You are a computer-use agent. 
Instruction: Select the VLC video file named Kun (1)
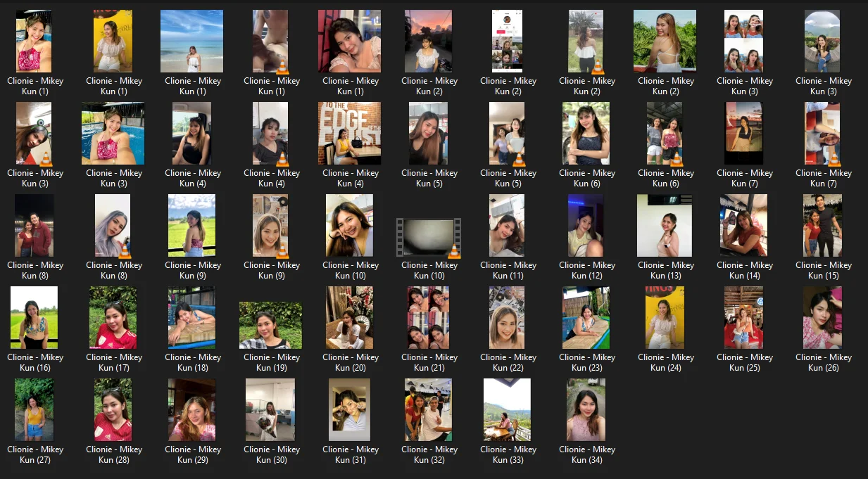coord(270,41)
